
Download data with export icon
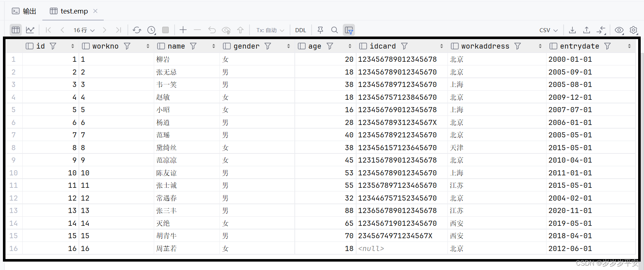coord(572,30)
